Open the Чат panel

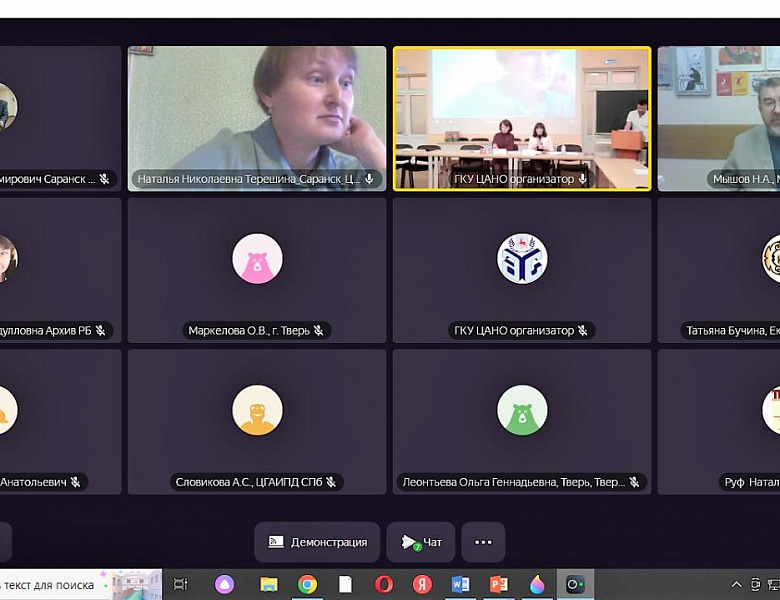421,542
